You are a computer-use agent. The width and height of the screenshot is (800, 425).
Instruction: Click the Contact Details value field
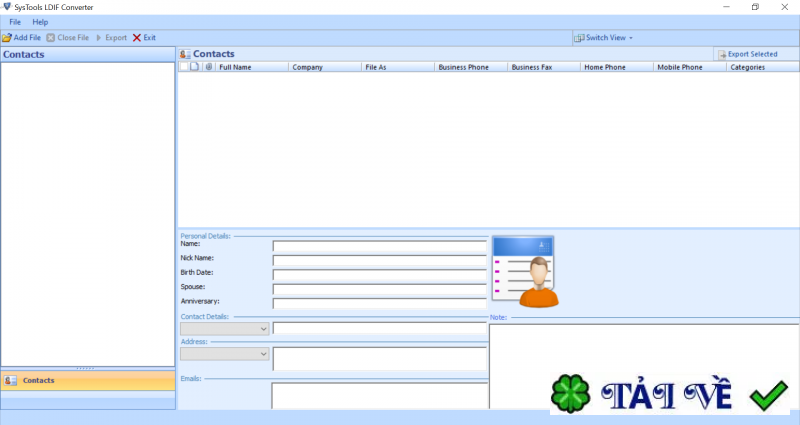(x=380, y=328)
